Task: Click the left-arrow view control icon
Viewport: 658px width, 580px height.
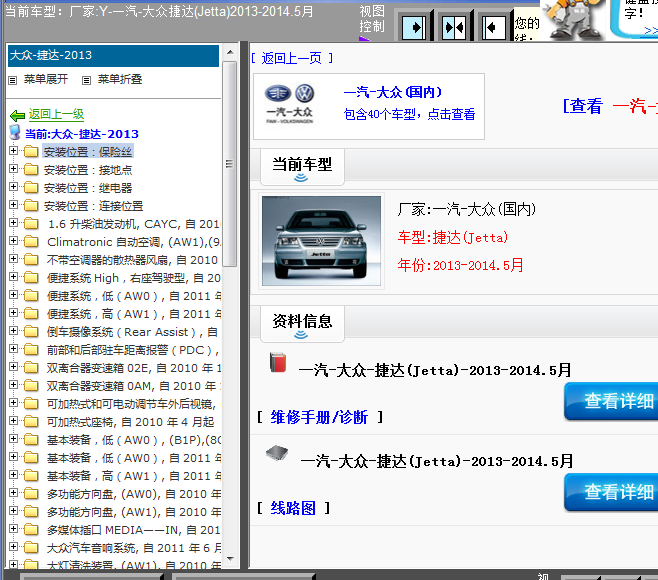Action: click(x=494, y=28)
